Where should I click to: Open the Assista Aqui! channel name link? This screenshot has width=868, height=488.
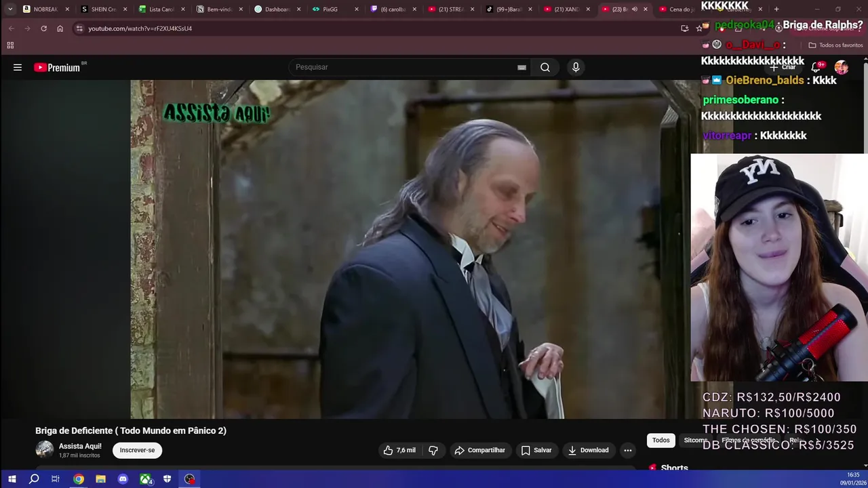pos(80,446)
